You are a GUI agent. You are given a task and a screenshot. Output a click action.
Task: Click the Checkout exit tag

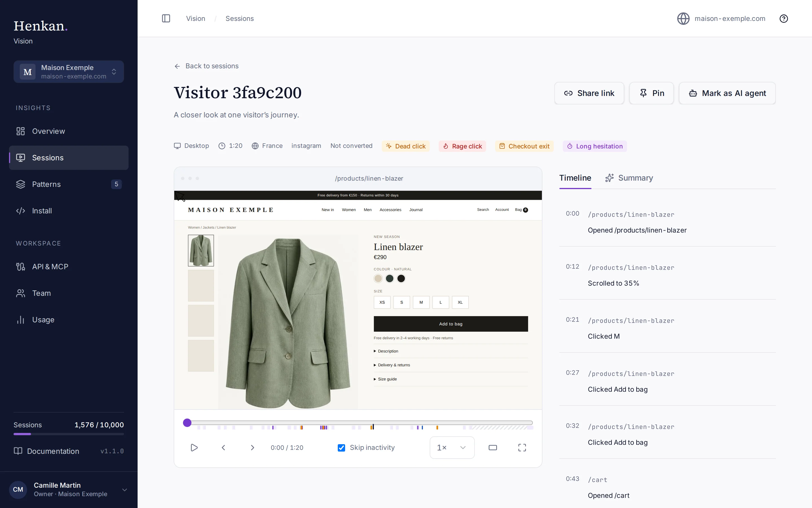point(524,146)
